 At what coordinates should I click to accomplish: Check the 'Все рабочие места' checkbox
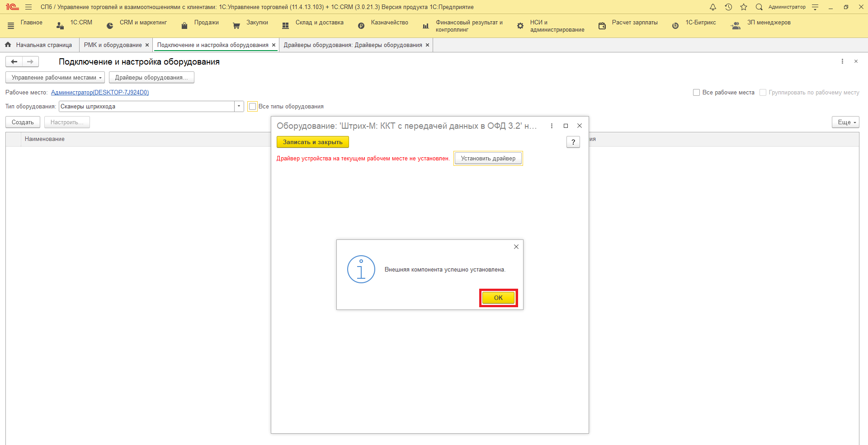(696, 93)
